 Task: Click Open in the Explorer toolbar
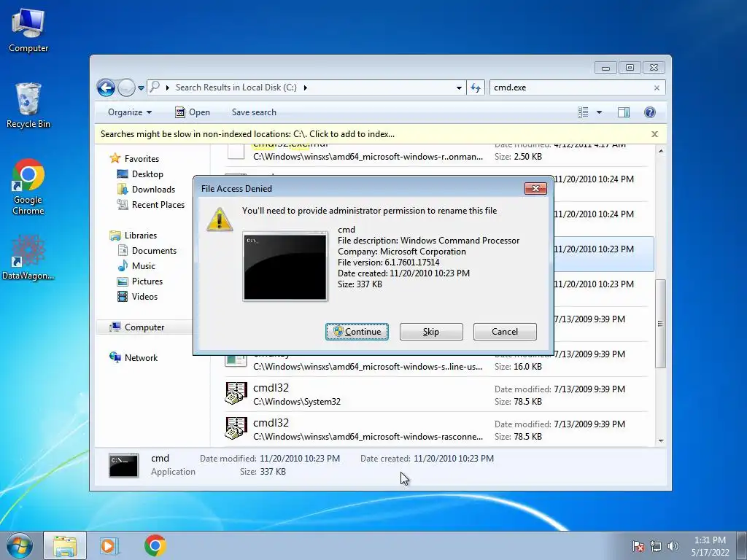point(193,112)
